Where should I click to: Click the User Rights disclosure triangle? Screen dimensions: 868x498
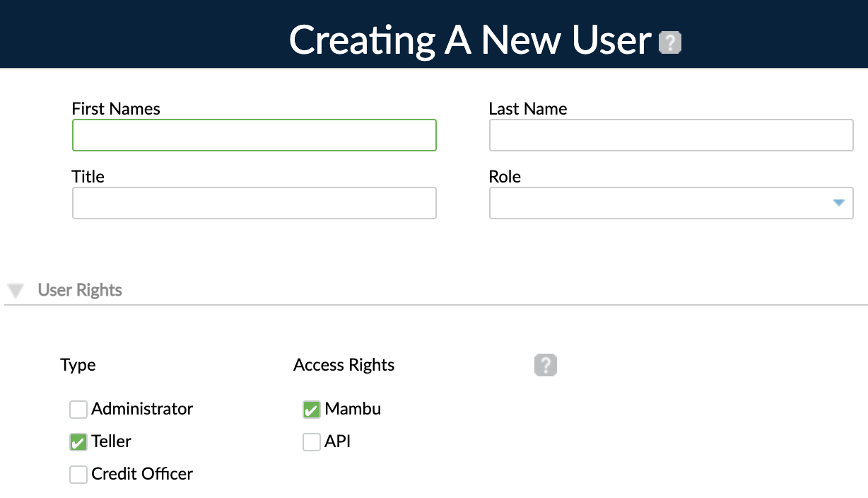point(16,290)
